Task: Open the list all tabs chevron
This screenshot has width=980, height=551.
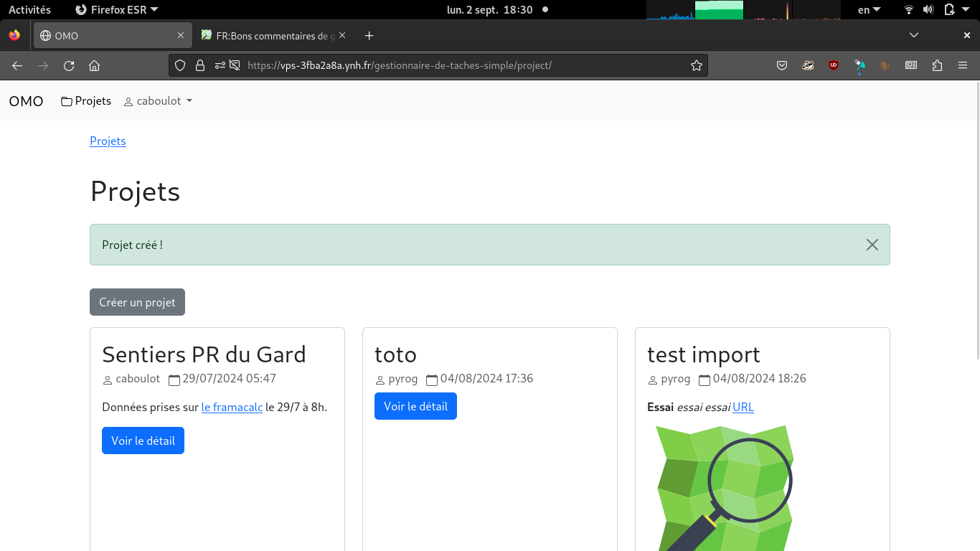Action: [x=913, y=35]
